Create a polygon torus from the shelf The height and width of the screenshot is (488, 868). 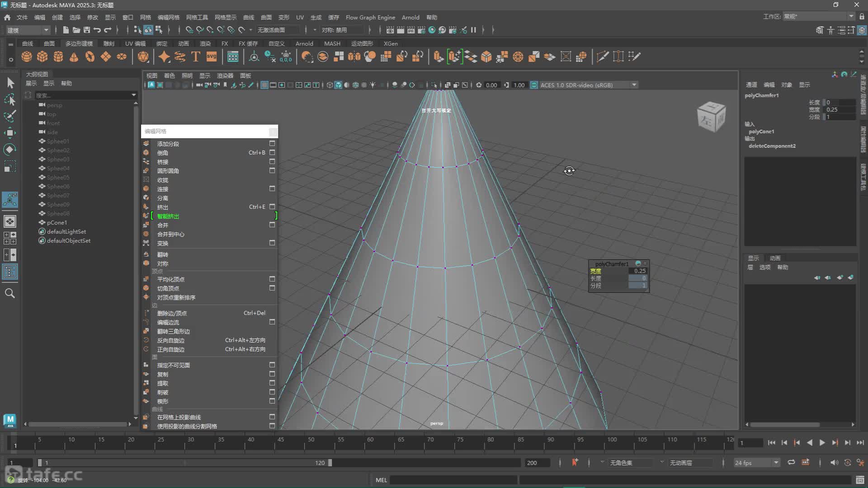pos(90,56)
